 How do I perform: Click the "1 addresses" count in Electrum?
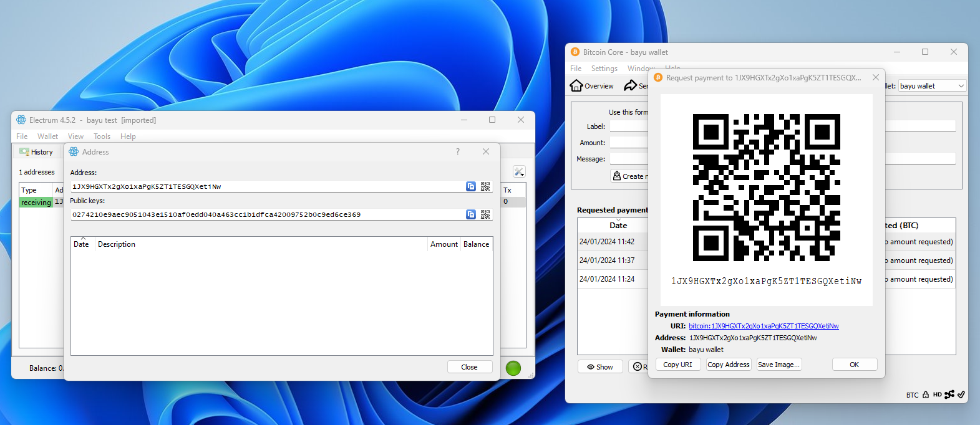37,172
